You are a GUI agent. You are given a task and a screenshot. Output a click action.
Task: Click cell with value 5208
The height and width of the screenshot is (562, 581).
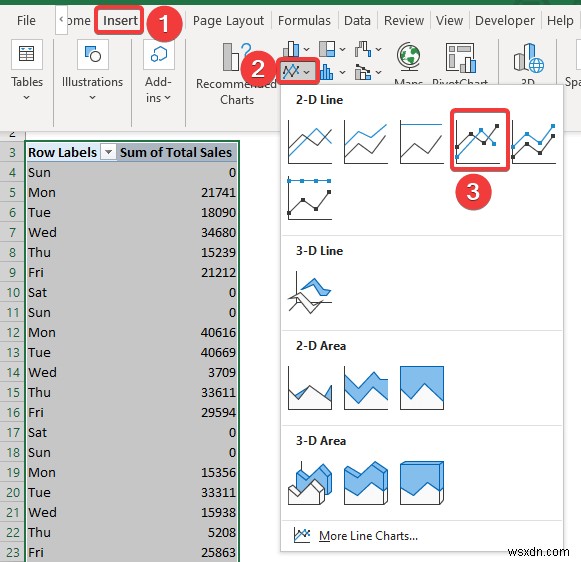[x=177, y=533]
